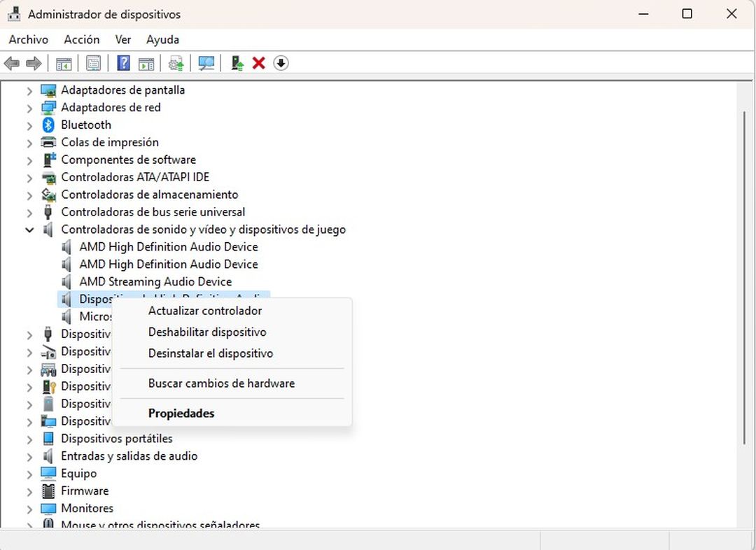Open the Acción menu
This screenshot has width=756, height=550.
pyautogui.click(x=81, y=40)
